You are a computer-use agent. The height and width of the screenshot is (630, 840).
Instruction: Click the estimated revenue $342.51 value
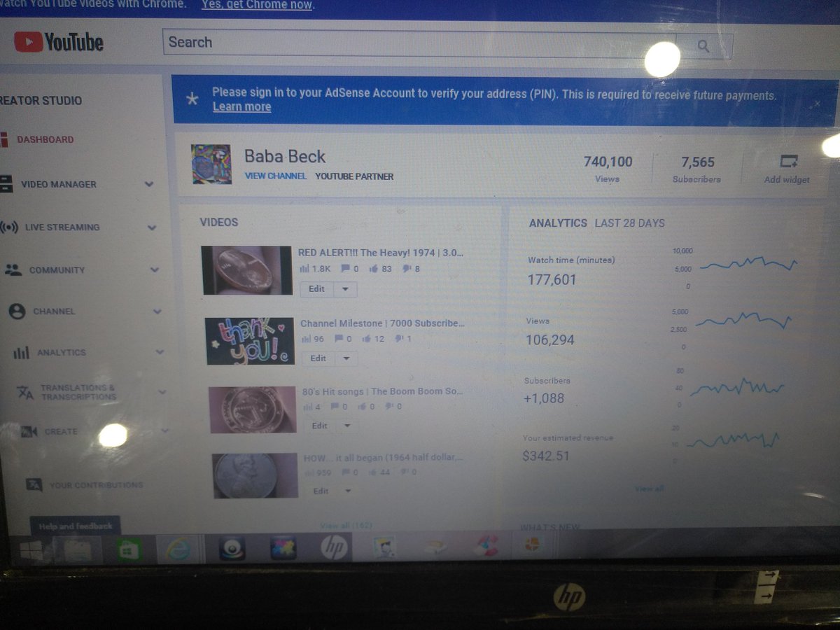click(x=546, y=456)
